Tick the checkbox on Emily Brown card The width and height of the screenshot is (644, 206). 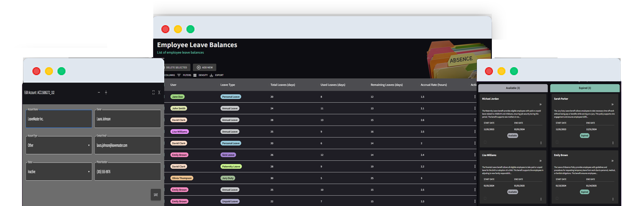coord(557,198)
